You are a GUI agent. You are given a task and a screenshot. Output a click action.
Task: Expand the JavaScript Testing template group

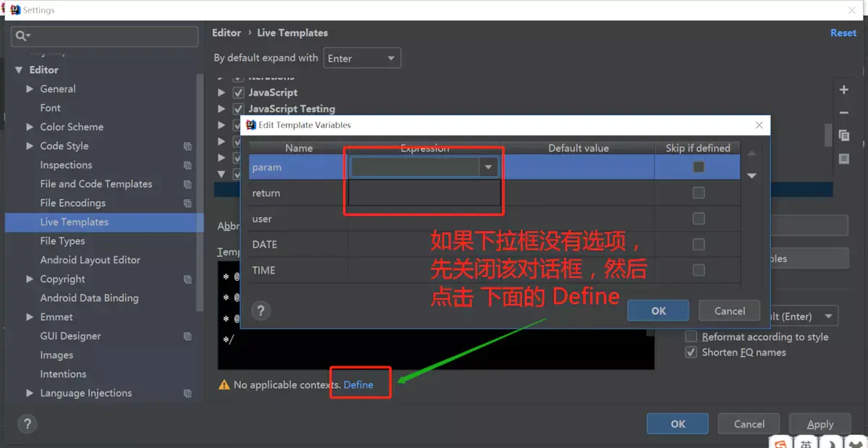coord(222,109)
